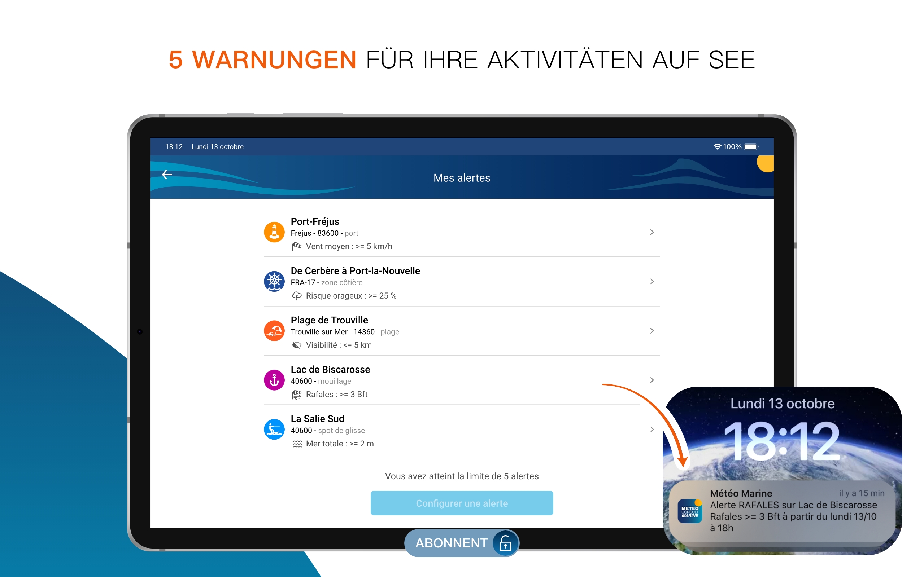Click the blue surfer spot icon

tap(274, 429)
